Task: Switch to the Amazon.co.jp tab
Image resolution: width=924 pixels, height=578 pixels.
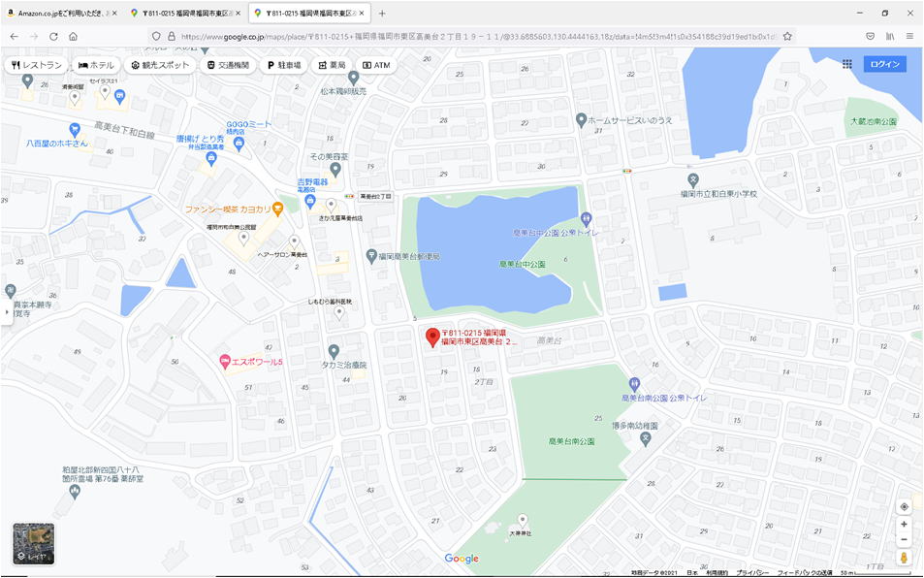Action: (x=63, y=13)
